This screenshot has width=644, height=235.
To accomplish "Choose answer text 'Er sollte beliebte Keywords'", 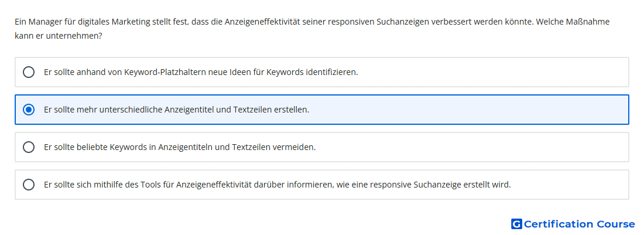I will (180, 147).
